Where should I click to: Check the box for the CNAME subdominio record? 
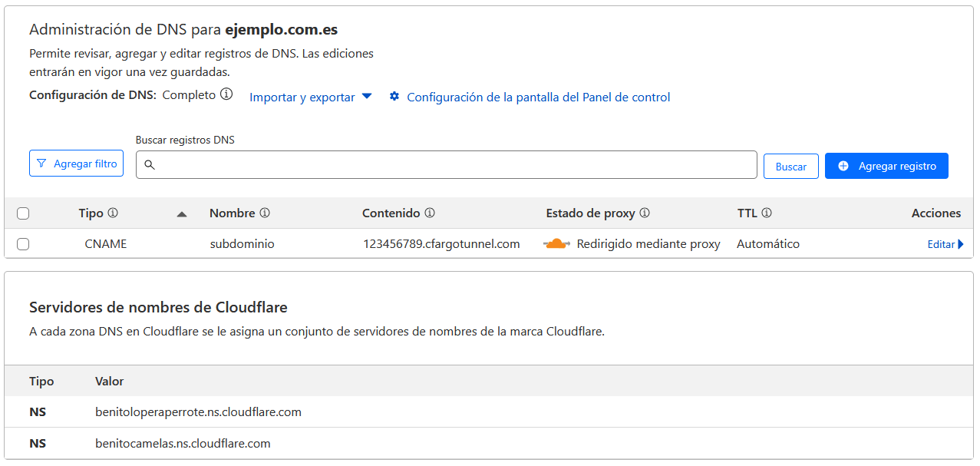pos(23,244)
